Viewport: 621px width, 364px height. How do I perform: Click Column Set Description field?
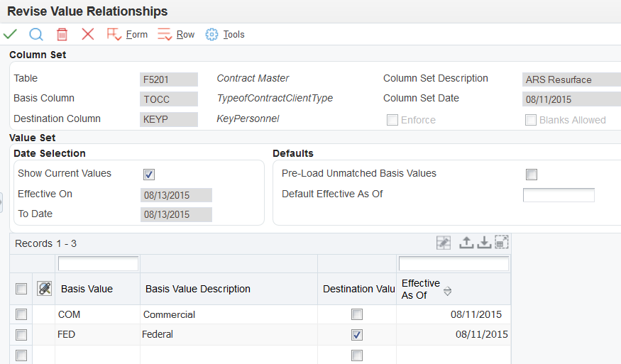(x=571, y=79)
